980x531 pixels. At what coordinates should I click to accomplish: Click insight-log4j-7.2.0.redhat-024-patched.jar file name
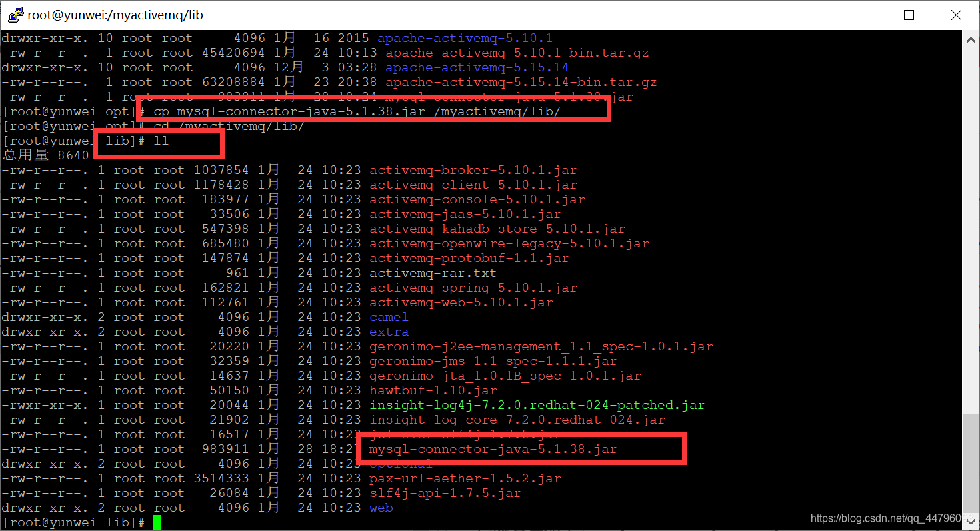537,405
